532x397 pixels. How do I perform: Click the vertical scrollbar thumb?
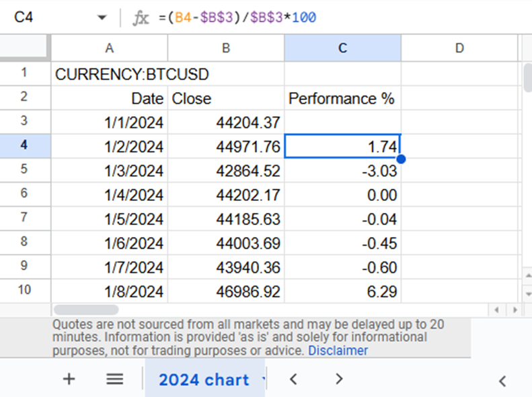coord(528,77)
